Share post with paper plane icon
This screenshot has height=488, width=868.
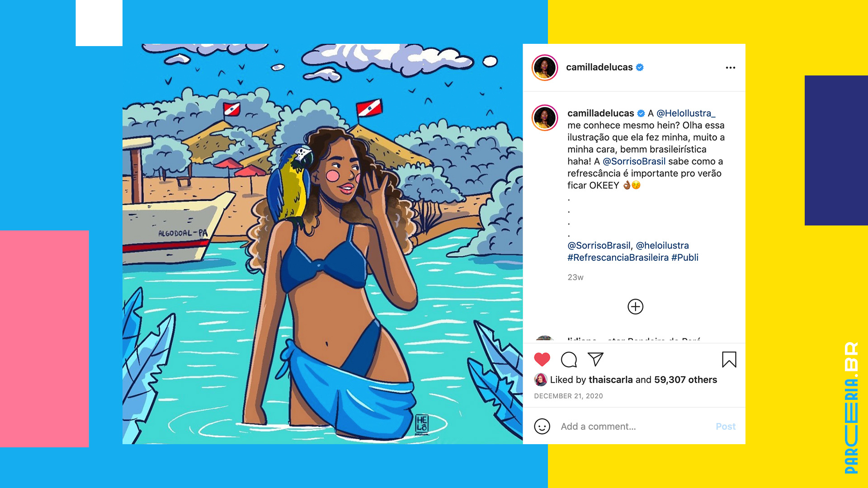[x=595, y=359]
